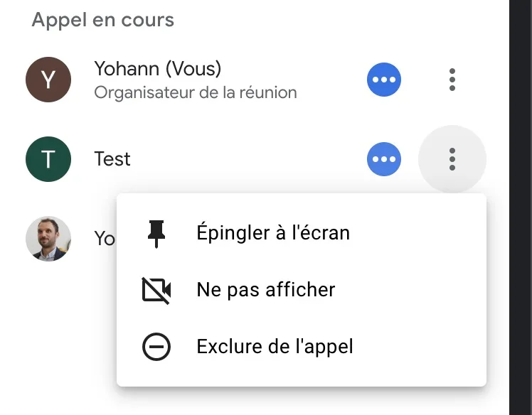532x415 pixels.
Task: Click the partially hidden "Yo" participant name
Action: pyautogui.click(x=105, y=239)
